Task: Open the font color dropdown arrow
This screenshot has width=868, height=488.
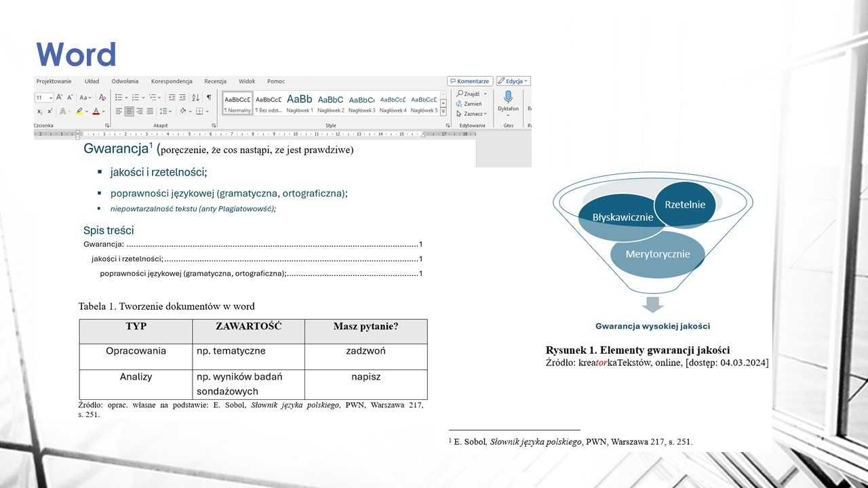Action: tap(103, 111)
